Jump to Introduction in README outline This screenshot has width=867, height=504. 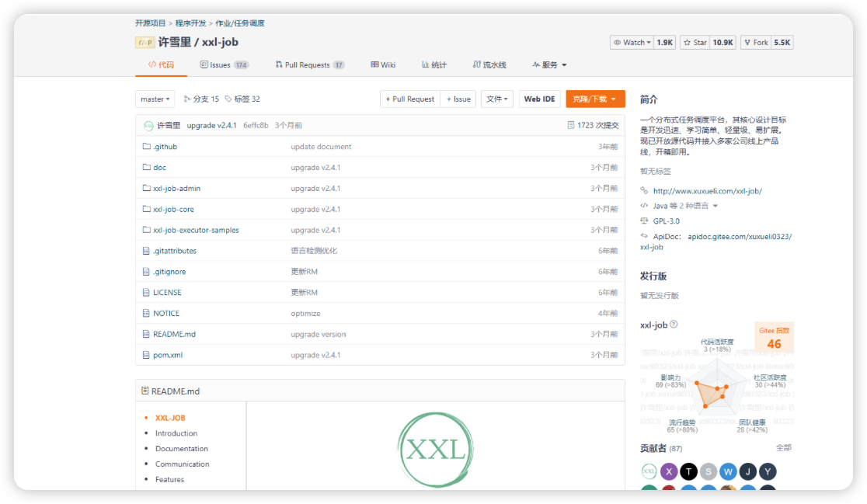click(x=176, y=433)
